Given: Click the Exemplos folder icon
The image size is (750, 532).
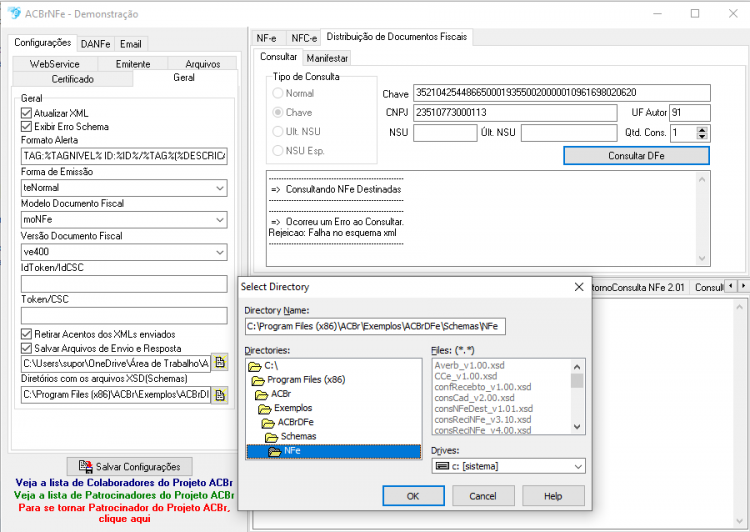Looking at the screenshot, I should point(265,409).
